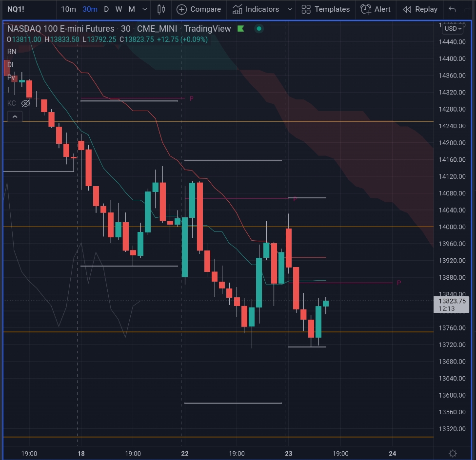Open NQ1! symbol search
Screen dimensions: 476x460
[x=16, y=9]
